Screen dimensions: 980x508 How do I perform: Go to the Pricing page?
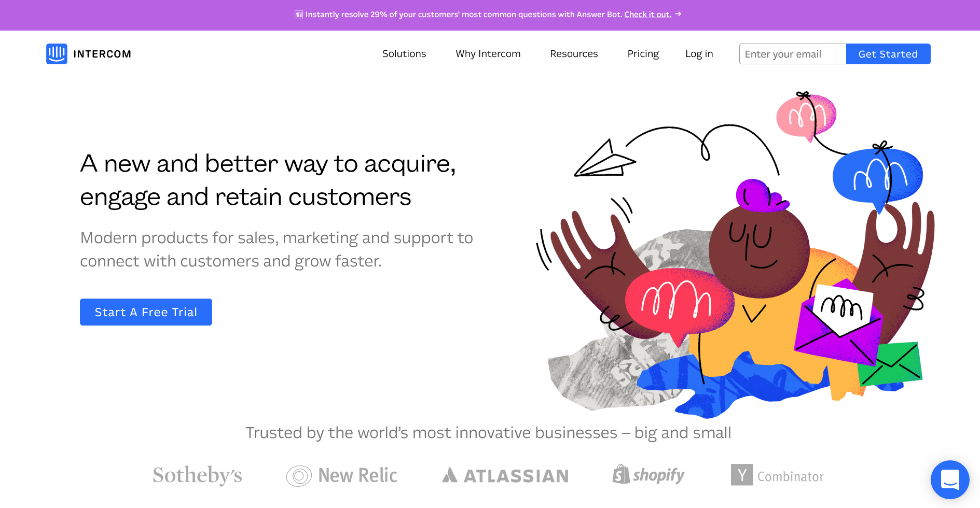click(643, 54)
